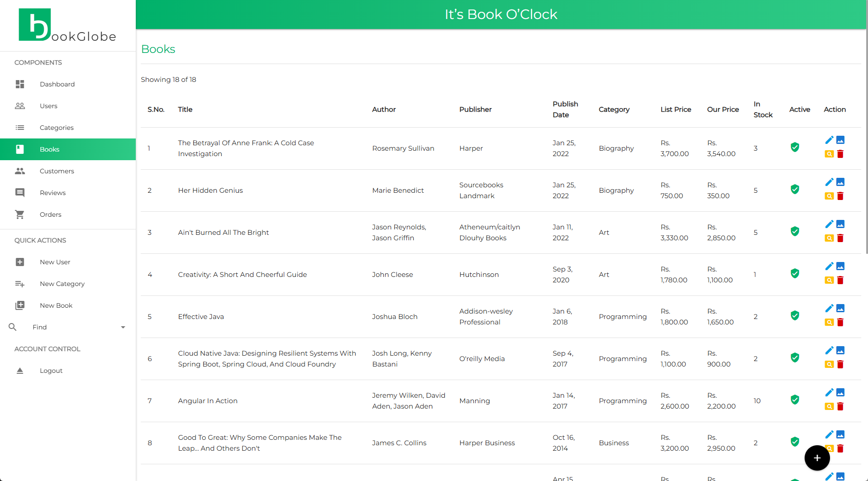The image size is (868, 481).
Task: Open the Customers section via its people icon
Action: pos(20,171)
